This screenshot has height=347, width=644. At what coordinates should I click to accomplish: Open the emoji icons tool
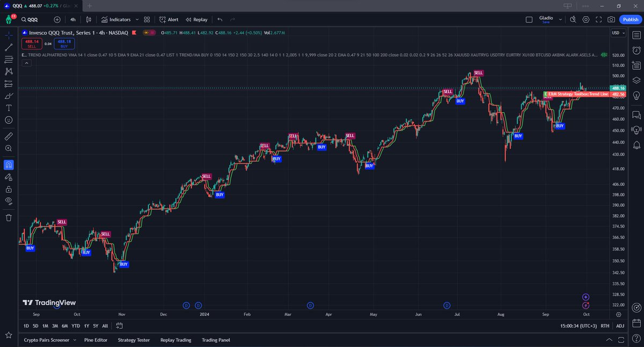[x=9, y=120]
